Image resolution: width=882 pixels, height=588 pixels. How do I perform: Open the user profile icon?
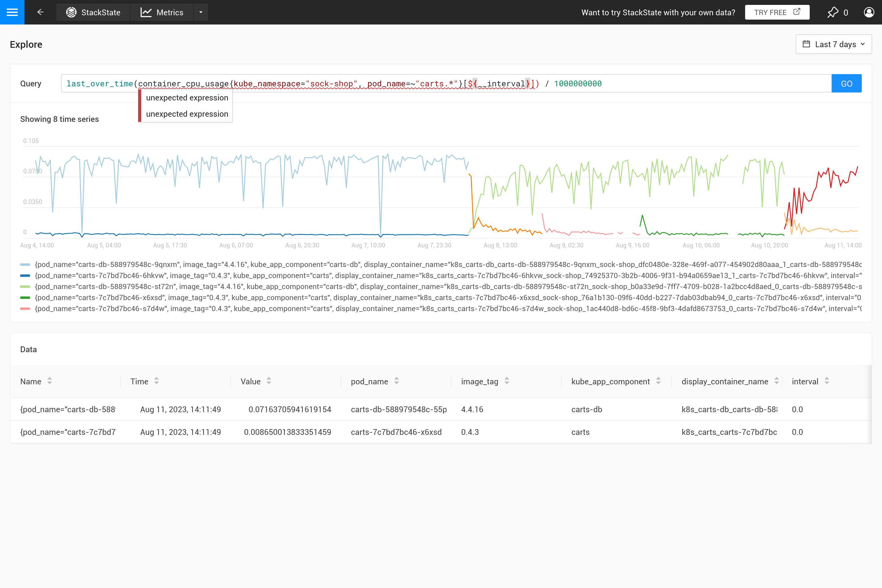pos(869,12)
